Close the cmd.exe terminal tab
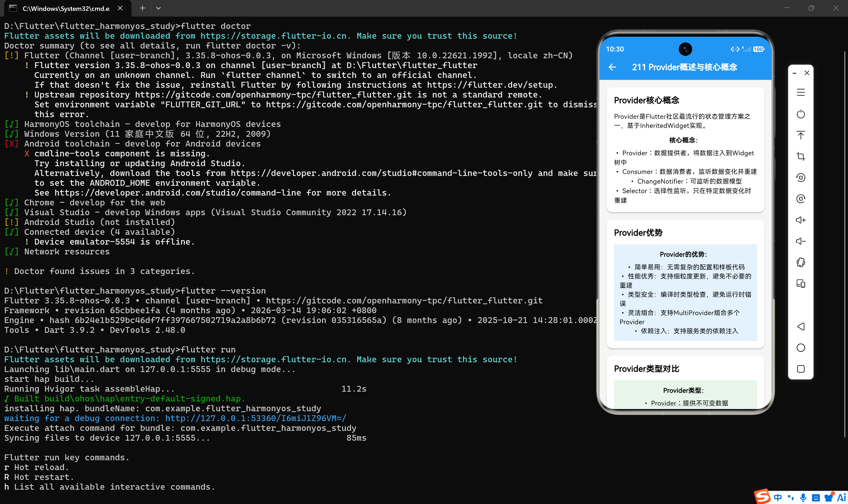 pyautogui.click(x=120, y=8)
